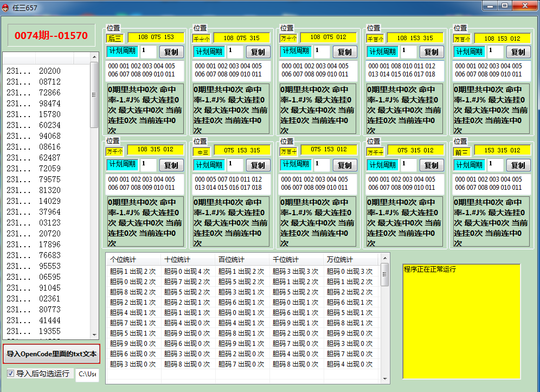Click the 十位统计 column header

(188, 260)
